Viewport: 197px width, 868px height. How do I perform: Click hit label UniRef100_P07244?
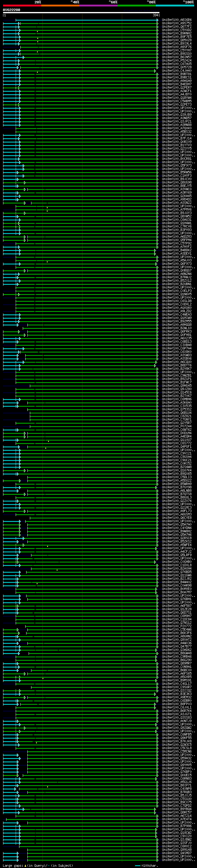click(177, 426)
